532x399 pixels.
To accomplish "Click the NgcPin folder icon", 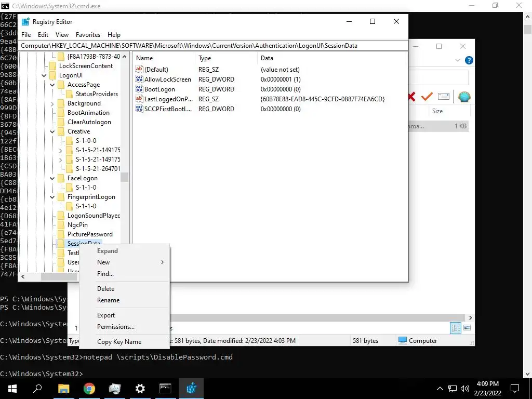I will click(x=61, y=225).
